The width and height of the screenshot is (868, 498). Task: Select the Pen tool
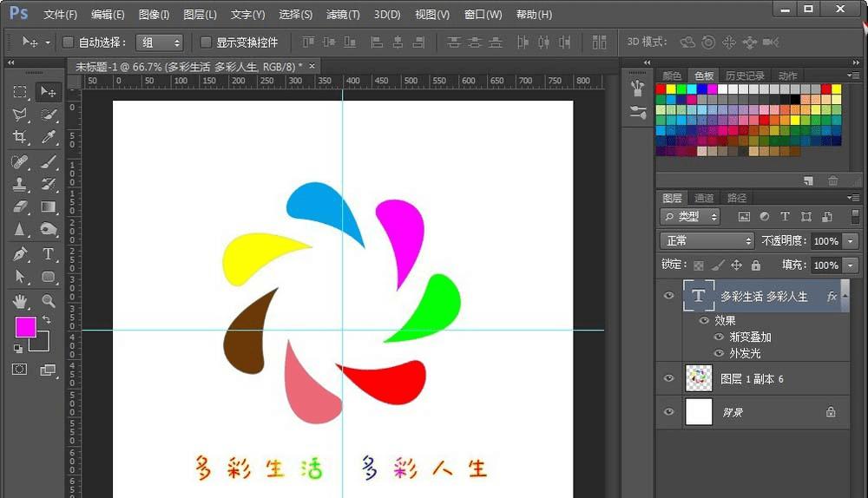[x=20, y=254]
